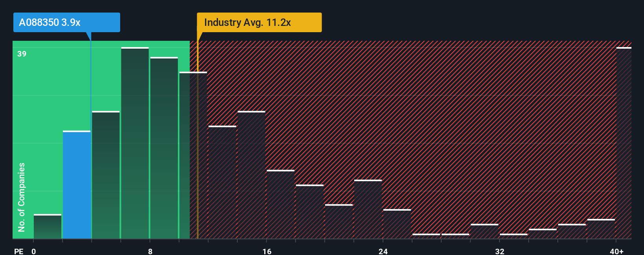Click the tallest green bar near PE 8
The height and width of the screenshot is (255, 644).
pyautogui.click(x=135, y=143)
